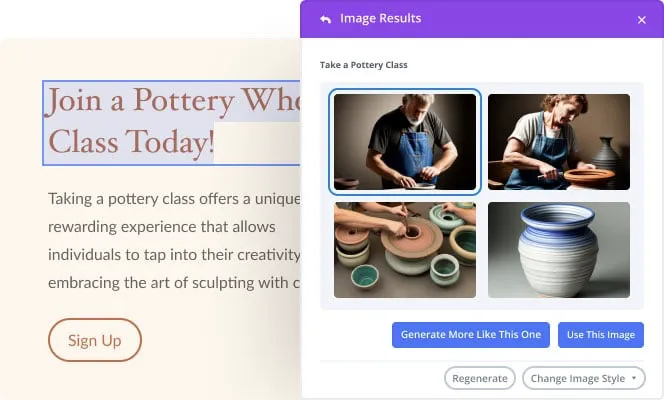Click the 'Class Today!' heading line
The height and width of the screenshot is (400, 664).
click(x=131, y=142)
